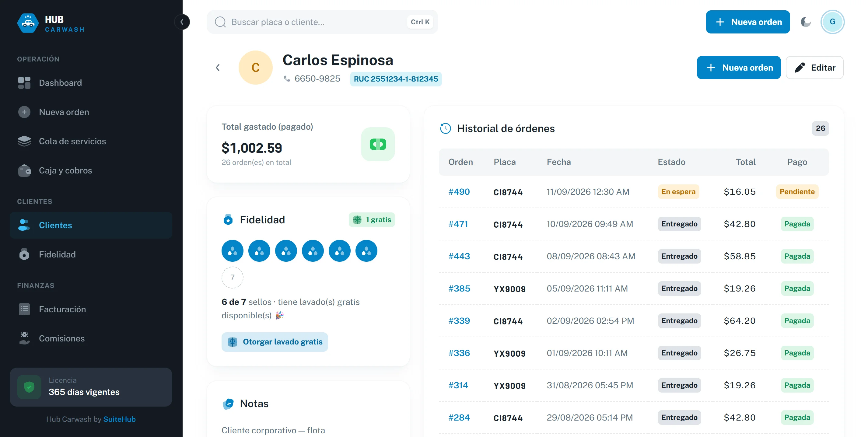Click the $1,002.59 total amount
868x437 pixels.
(x=252, y=148)
